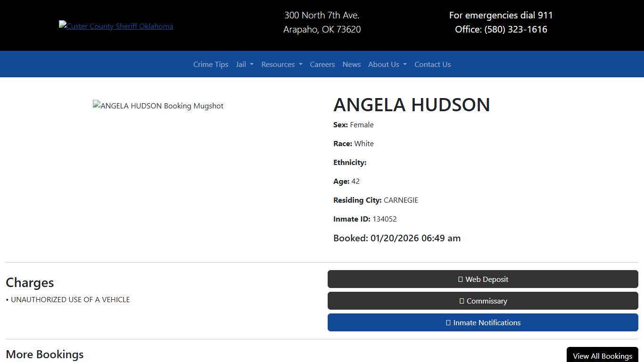
Task: Click the Web Deposit icon
Action: pyautogui.click(x=460, y=279)
